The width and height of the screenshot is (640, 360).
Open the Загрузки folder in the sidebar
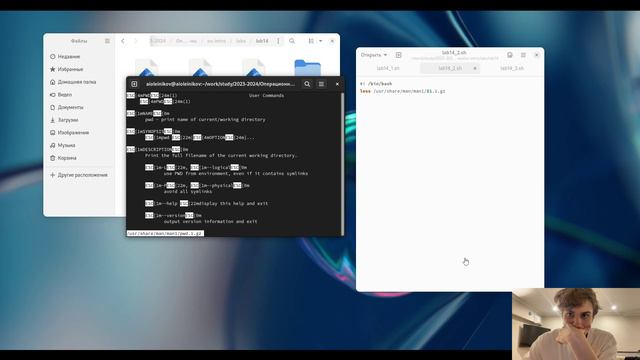click(68, 120)
